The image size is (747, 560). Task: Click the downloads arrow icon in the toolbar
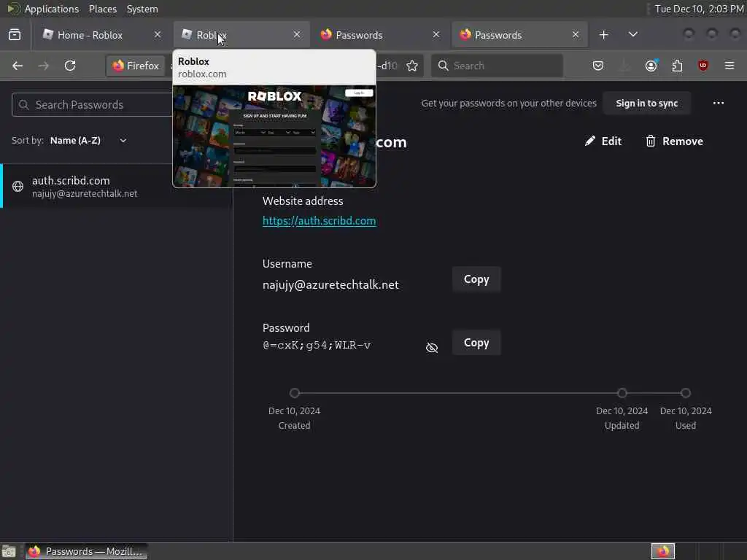[x=624, y=66]
